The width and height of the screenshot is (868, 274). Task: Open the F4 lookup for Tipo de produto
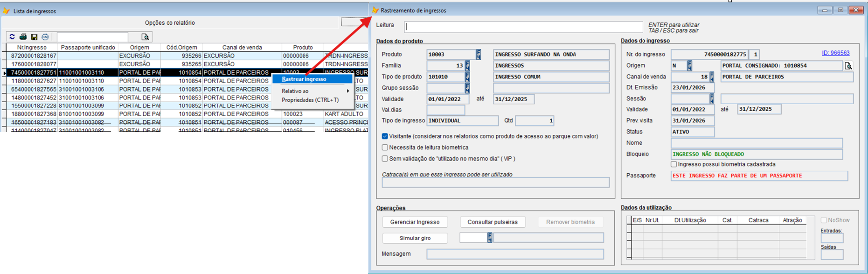[x=467, y=77]
